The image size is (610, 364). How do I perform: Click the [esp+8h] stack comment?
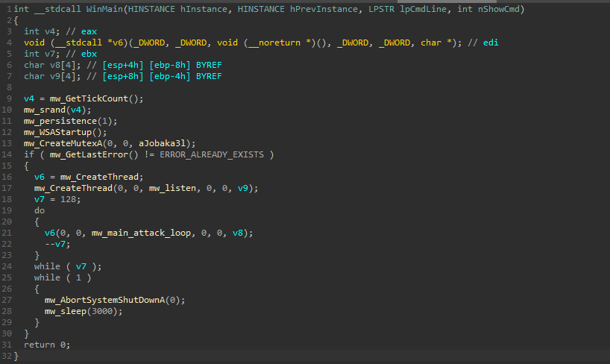123,76
